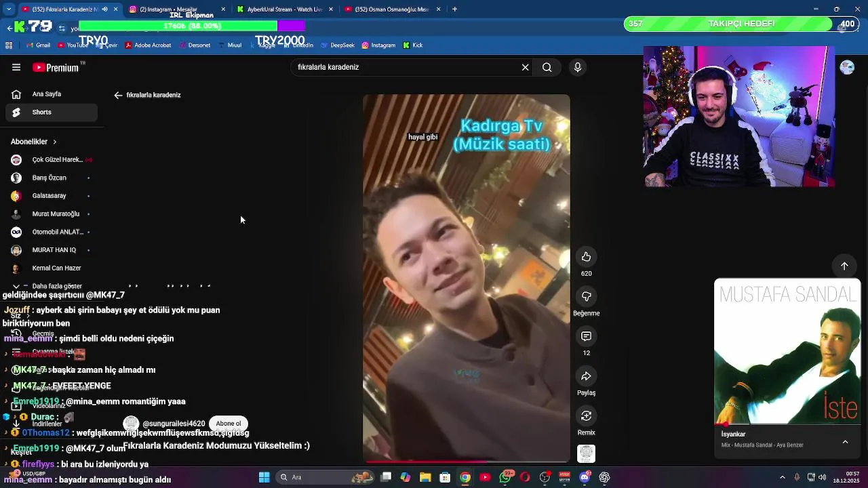This screenshot has height=488, width=868.
Task: Open the YouTube hamburger guide menu
Action: [x=16, y=67]
